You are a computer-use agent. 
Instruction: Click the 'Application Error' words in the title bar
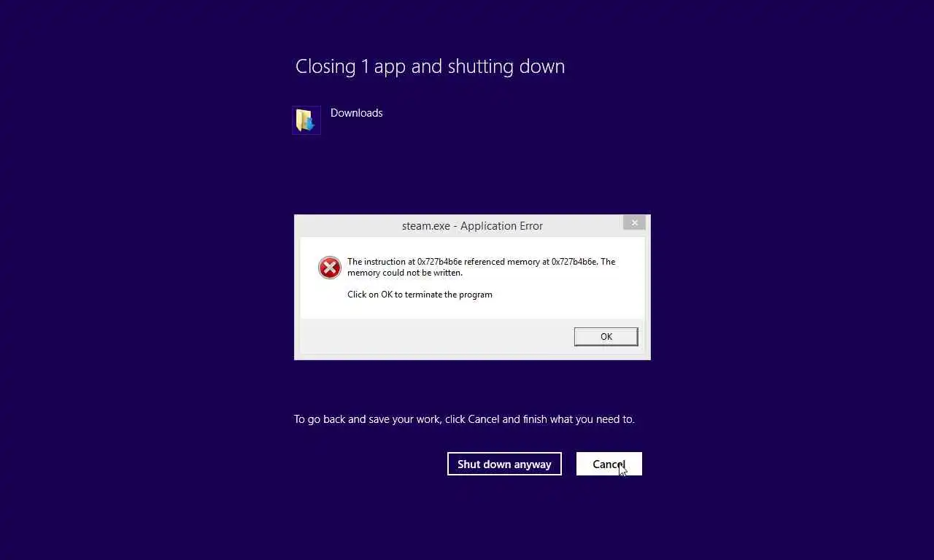pos(501,226)
